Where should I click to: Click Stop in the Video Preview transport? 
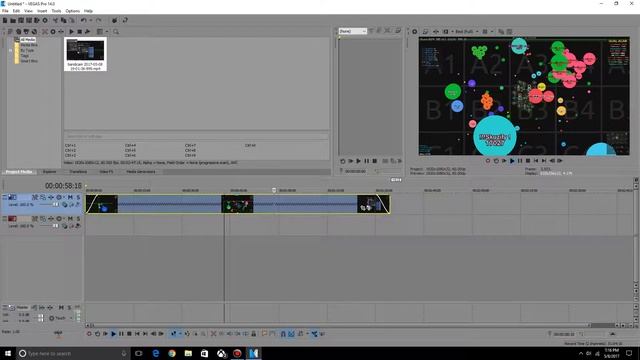[528, 161]
